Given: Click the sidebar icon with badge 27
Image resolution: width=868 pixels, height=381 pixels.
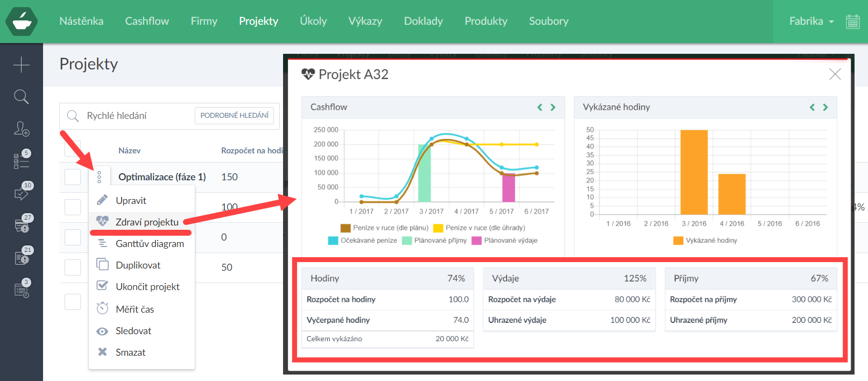Looking at the screenshot, I should 22,225.
